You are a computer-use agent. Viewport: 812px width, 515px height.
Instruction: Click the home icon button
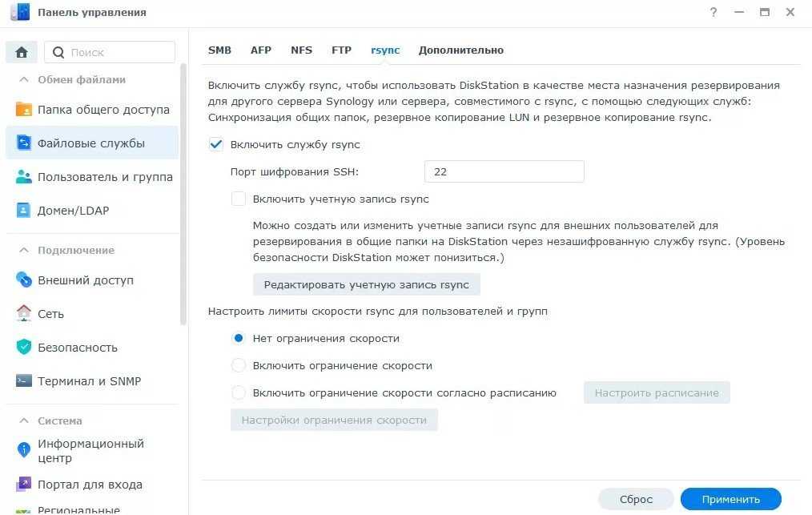click(x=22, y=52)
